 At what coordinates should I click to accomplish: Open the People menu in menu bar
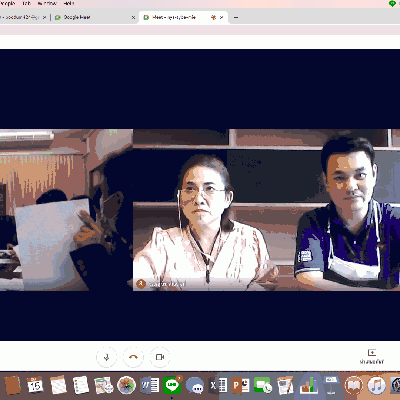point(7,3)
